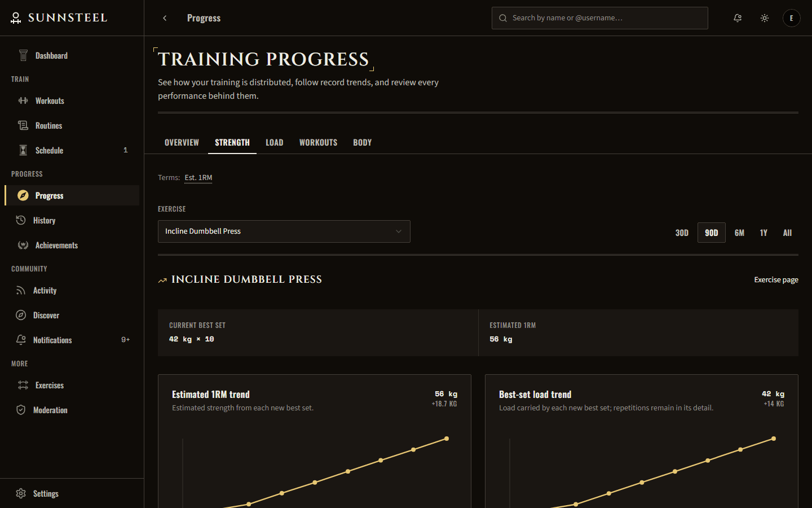Open Routines in the sidebar
The image size is (812, 508).
(x=72, y=125)
